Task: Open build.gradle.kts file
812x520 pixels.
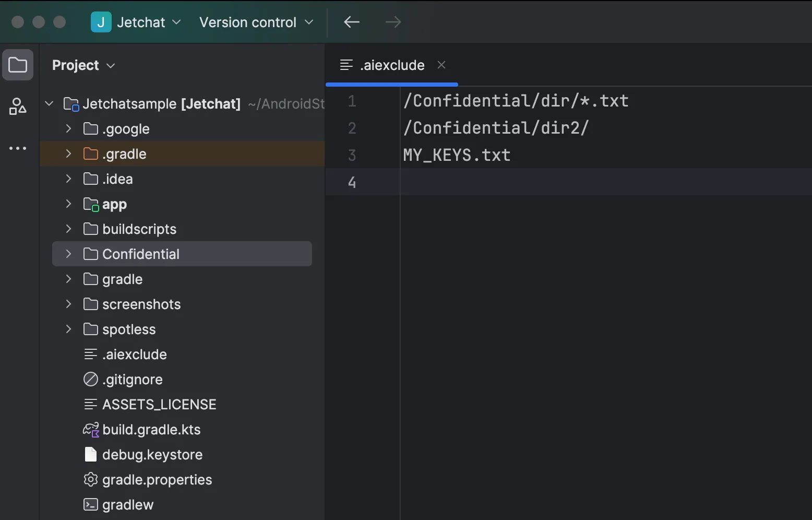Action: (151, 430)
